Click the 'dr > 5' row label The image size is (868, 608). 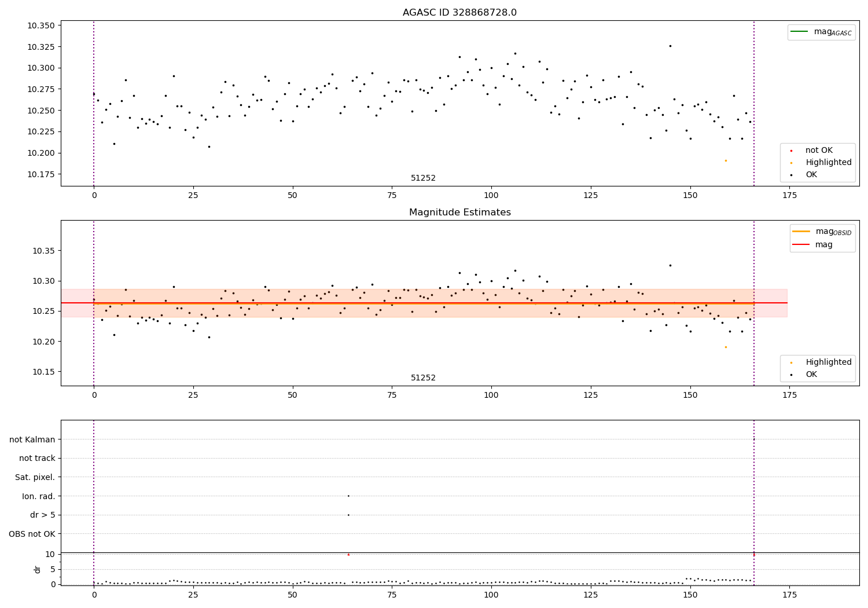pos(43,515)
